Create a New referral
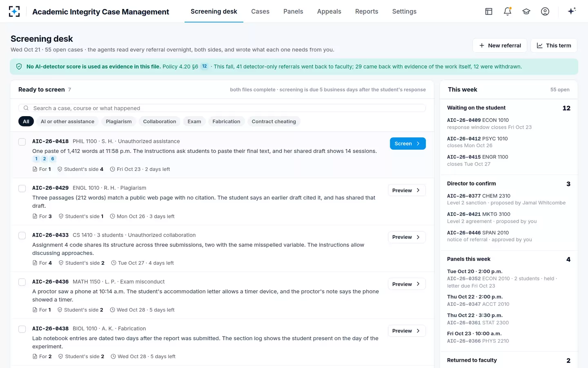The image size is (588, 368). click(500, 45)
